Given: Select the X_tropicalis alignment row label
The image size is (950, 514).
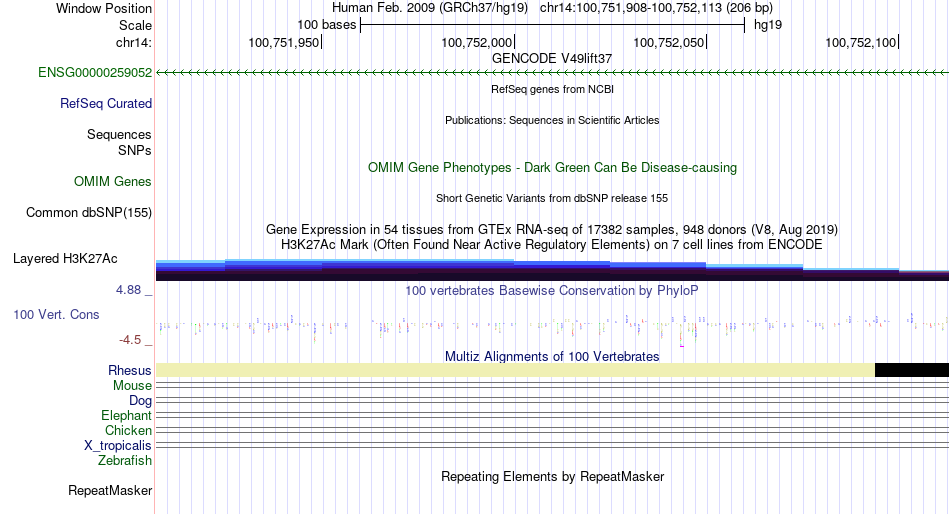Looking at the screenshot, I should pos(118,446).
